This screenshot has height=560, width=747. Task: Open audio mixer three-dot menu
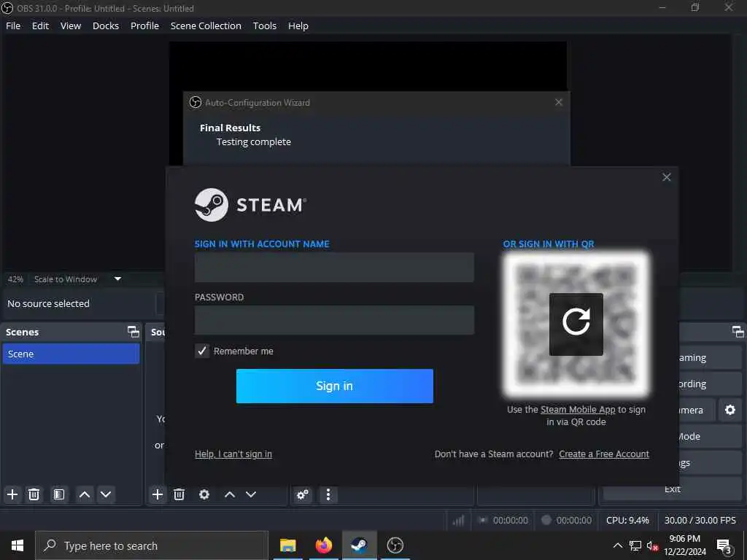[328, 495]
